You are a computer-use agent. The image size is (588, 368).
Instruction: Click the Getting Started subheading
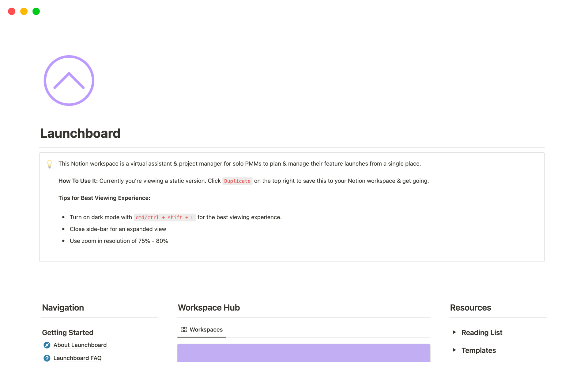pos(68,332)
